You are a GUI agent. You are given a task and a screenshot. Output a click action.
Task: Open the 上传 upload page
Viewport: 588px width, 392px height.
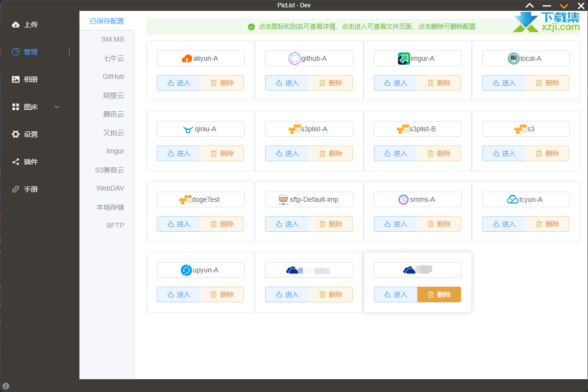(x=31, y=24)
